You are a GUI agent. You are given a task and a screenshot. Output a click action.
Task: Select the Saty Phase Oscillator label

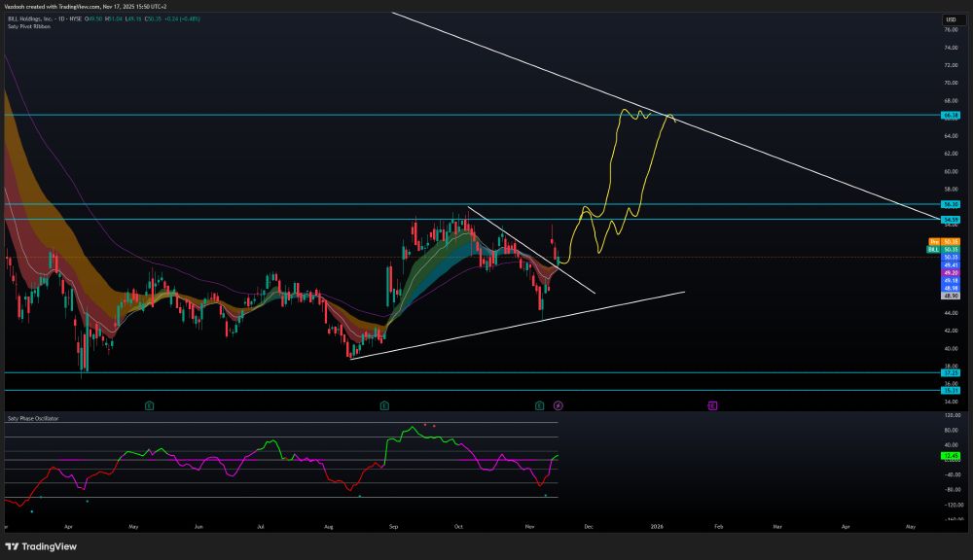tap(33, 419)
